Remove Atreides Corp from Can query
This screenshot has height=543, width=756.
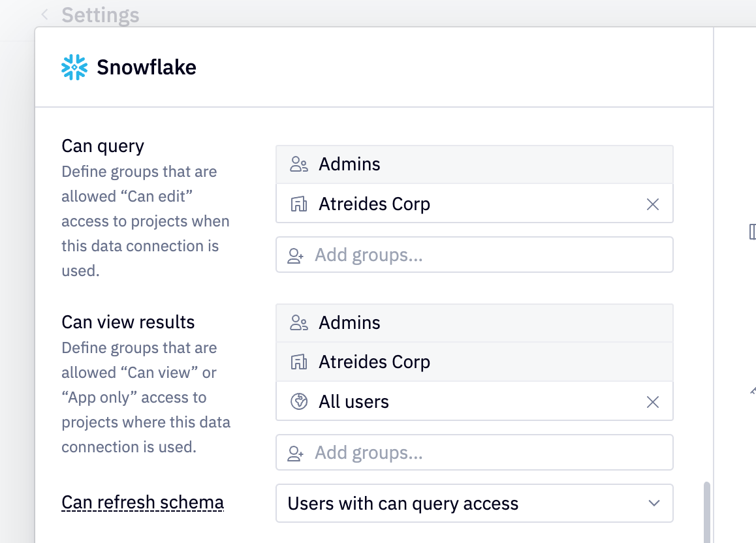point(652,204)
